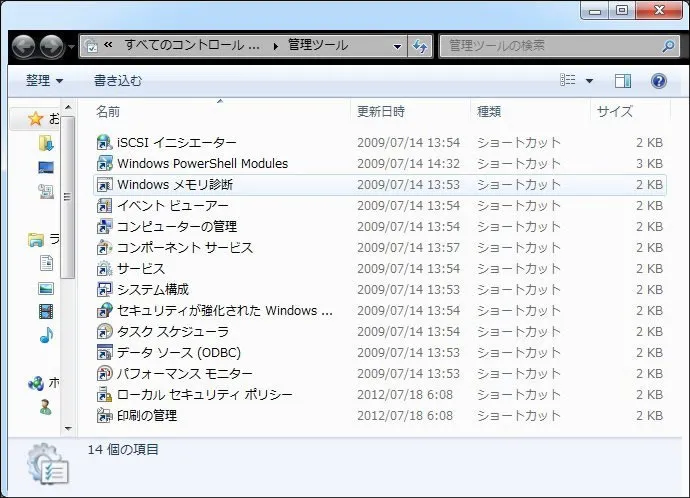
Task: Minimize the 管理ツール window
Action: point(595,11)
